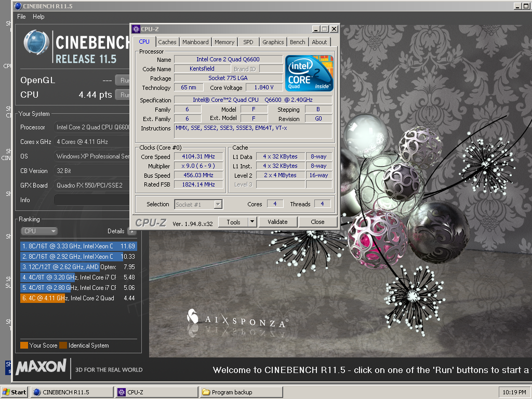Image resolution: width=532 pixels, height=399 pixels.
Task: Click the L1 Data 4 x 32 KBytes value
Action: 280,156
